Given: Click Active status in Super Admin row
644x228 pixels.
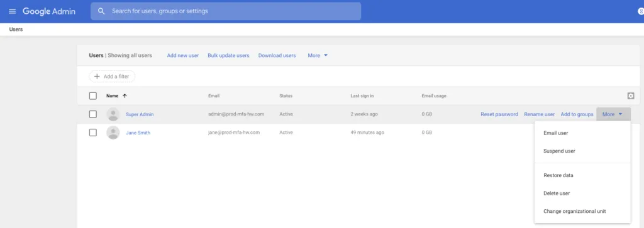Looking at the screenshot, I should pyautogui.click(x=286, y=114).
